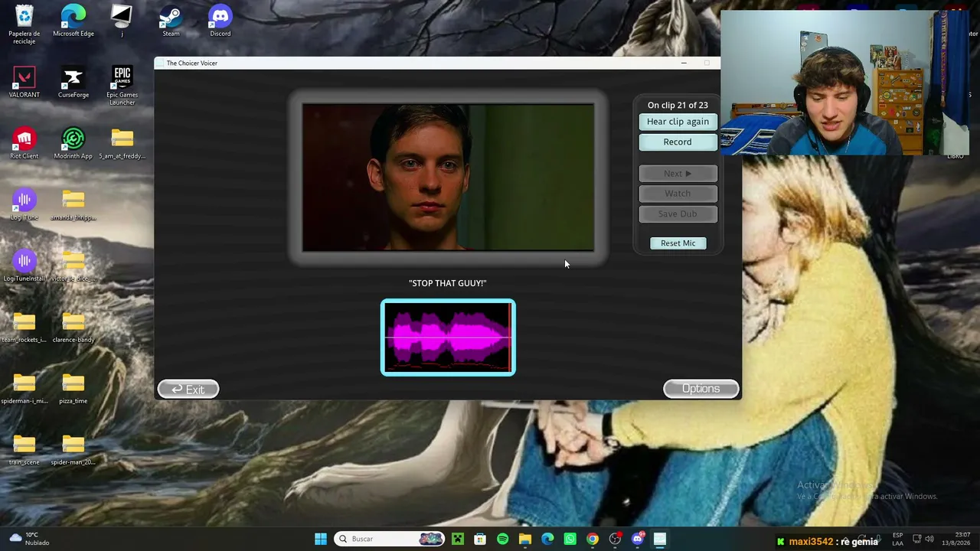This screenshot has width=980, height=551.
Task: Click the Reset Mic button
Action: (x=678, y=243)
